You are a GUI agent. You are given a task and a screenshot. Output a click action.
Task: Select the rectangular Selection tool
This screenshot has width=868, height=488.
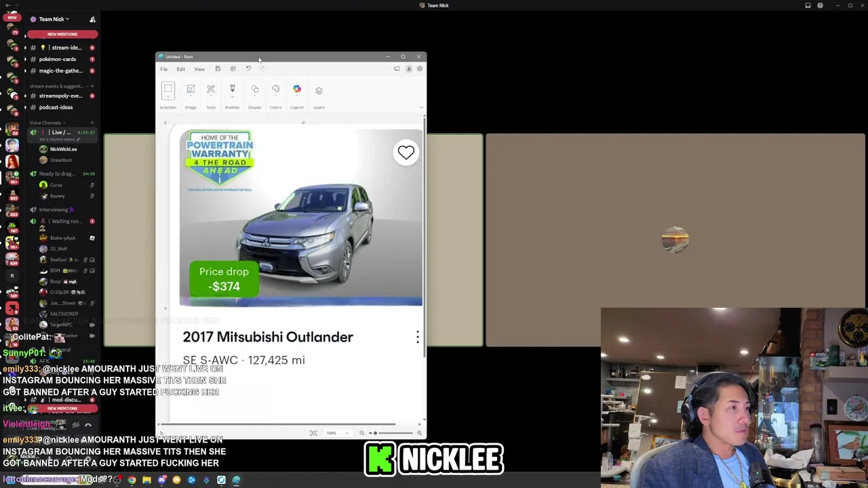tap(167, 89)
